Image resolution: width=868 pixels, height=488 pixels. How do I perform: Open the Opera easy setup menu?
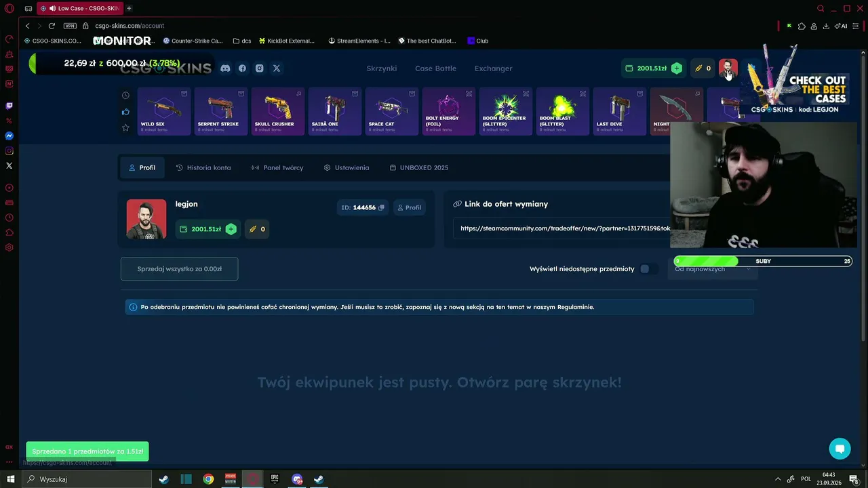pyautogui.click(x=855, y=26)
